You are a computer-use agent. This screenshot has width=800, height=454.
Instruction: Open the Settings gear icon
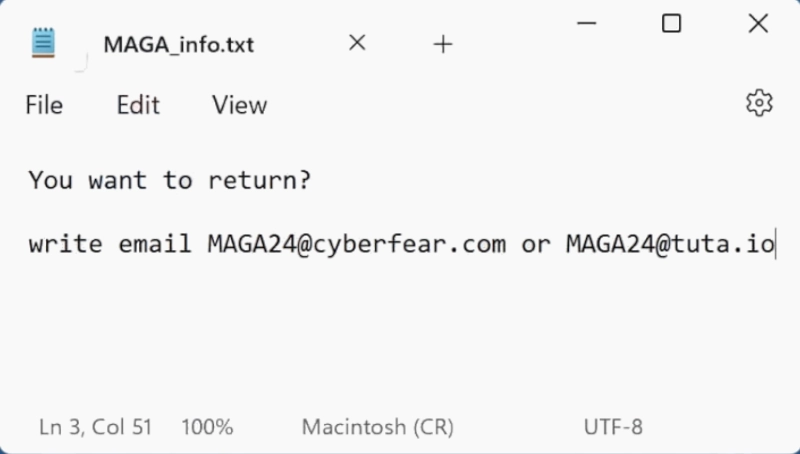click(759, 103)
